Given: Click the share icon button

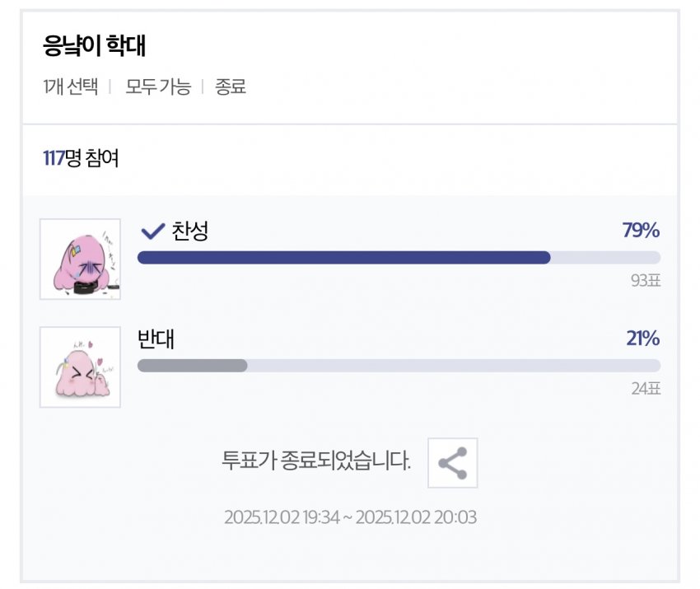Looking at the screenshot, I should pos(452,463).
